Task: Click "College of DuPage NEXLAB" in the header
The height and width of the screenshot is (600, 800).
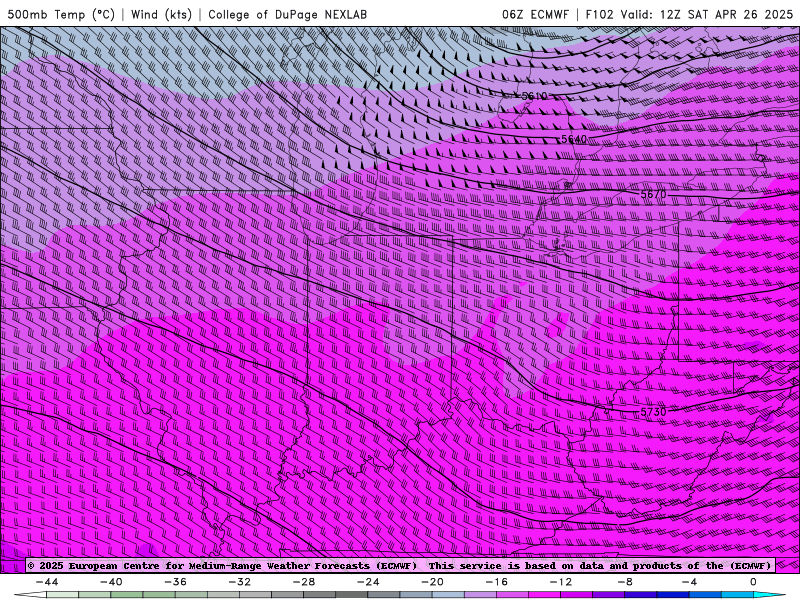Action: (x=287, y=14)
